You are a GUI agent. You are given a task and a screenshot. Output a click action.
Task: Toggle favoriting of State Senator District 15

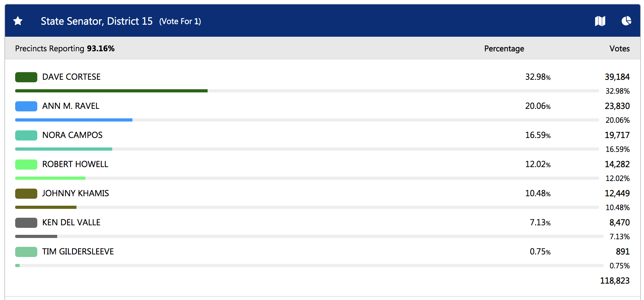[x=18, y=21]
